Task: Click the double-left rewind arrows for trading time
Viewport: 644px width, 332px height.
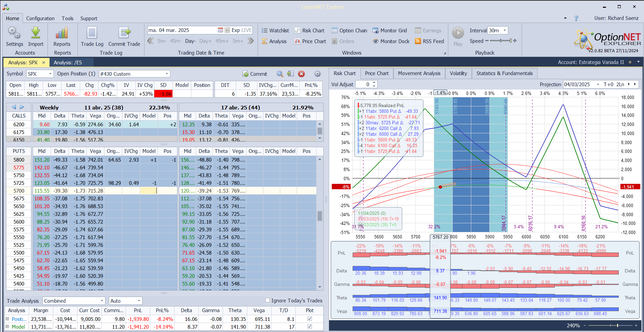Action: [151, 41]
